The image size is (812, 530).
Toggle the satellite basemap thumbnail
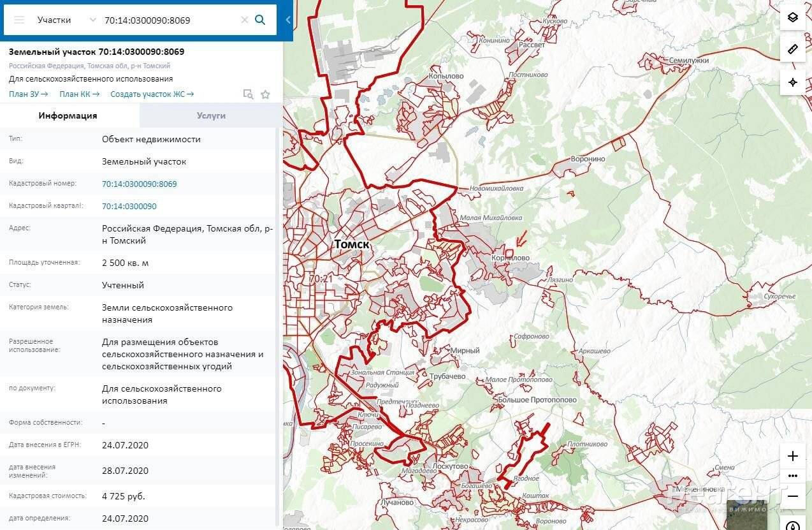click(x=747, y=515)
